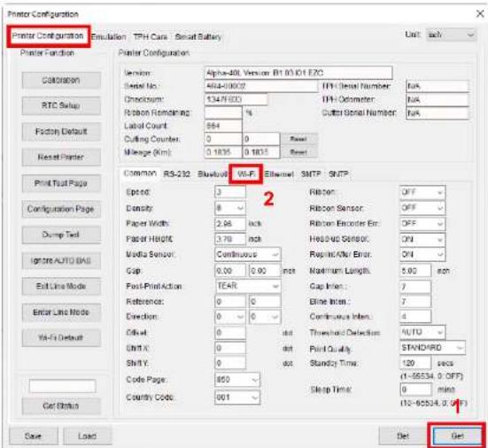The image size is (488, 448).
Task: Open the Print Quality dropdown
Action: point(432,348)
